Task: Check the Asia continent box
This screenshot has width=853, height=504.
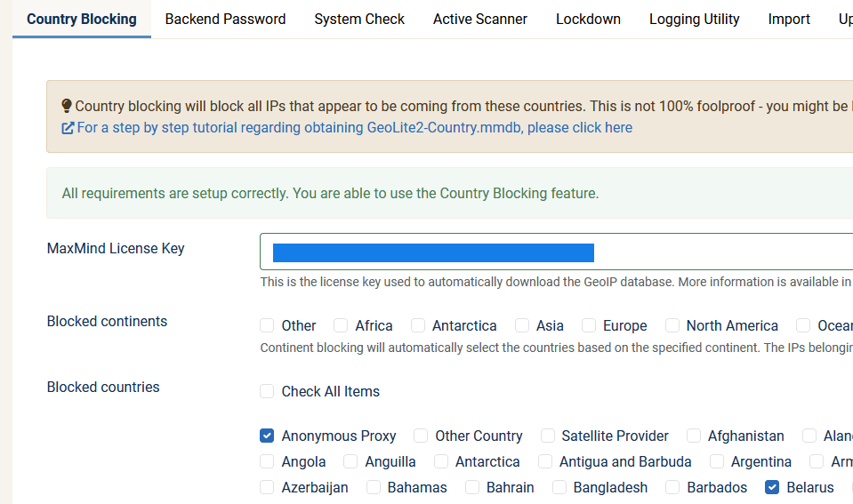Action: (522, 325)
